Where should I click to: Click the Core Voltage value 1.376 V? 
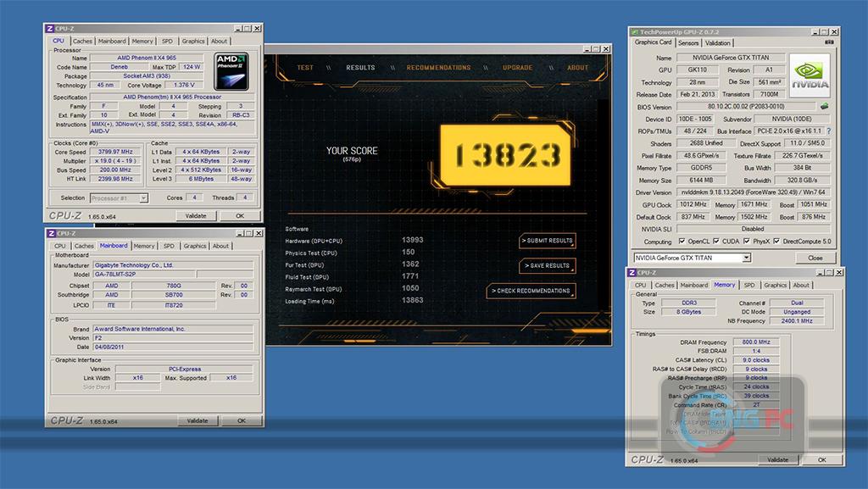point(184,85)
